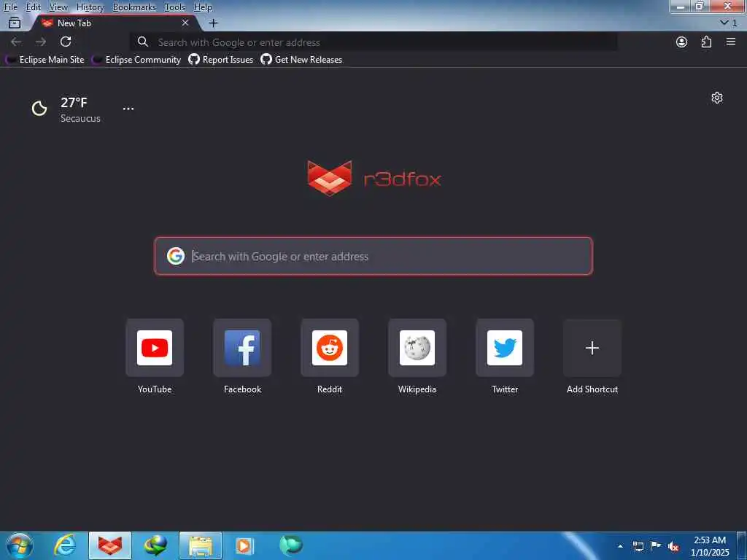Open Get New Releases bookmark
The image size is (747, 560).
(301, 60)
